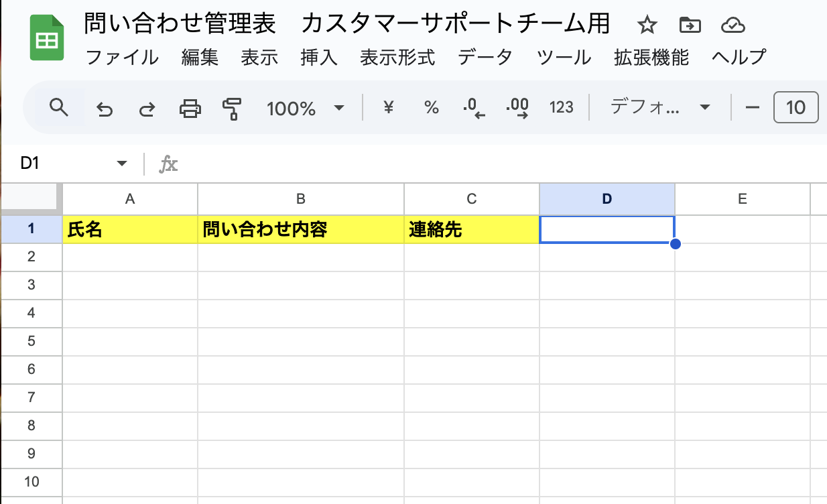The image size is (827, 504).
Task: Open the データ menu
Action: pos(485,58)
